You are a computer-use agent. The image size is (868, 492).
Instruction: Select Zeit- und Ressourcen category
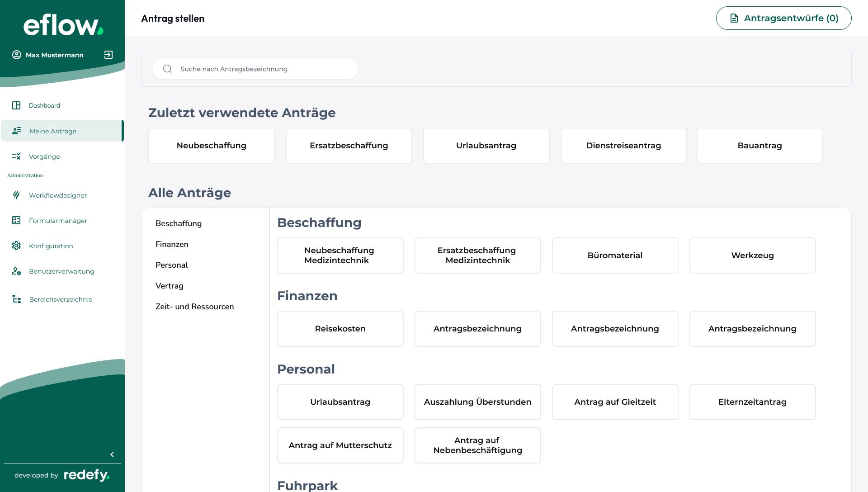(x=194, y=307)
